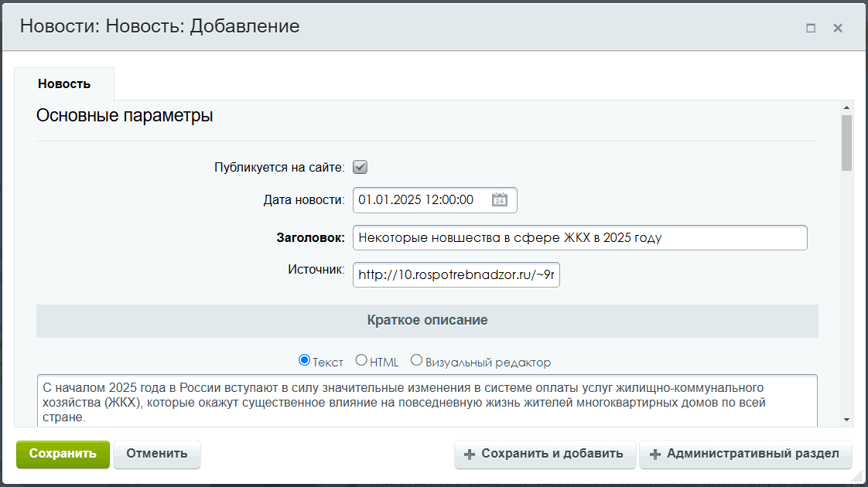Click the resize grip in dialog corner
Screen dimensions: 868x487
tap(858, 478)
